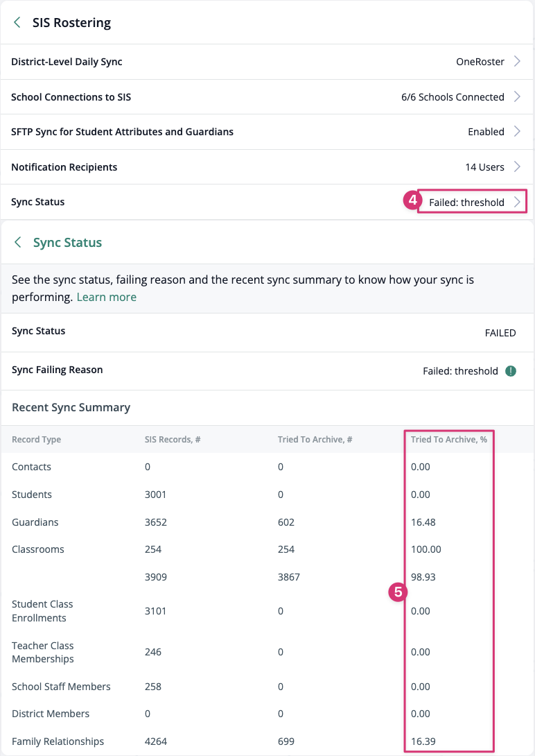
Task: Click the pink step 4 marker badge
Action: pos(412,200)
